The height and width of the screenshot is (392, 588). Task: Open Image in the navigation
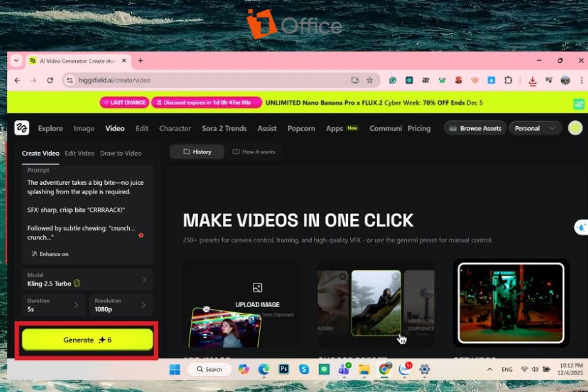coord(84,128)
